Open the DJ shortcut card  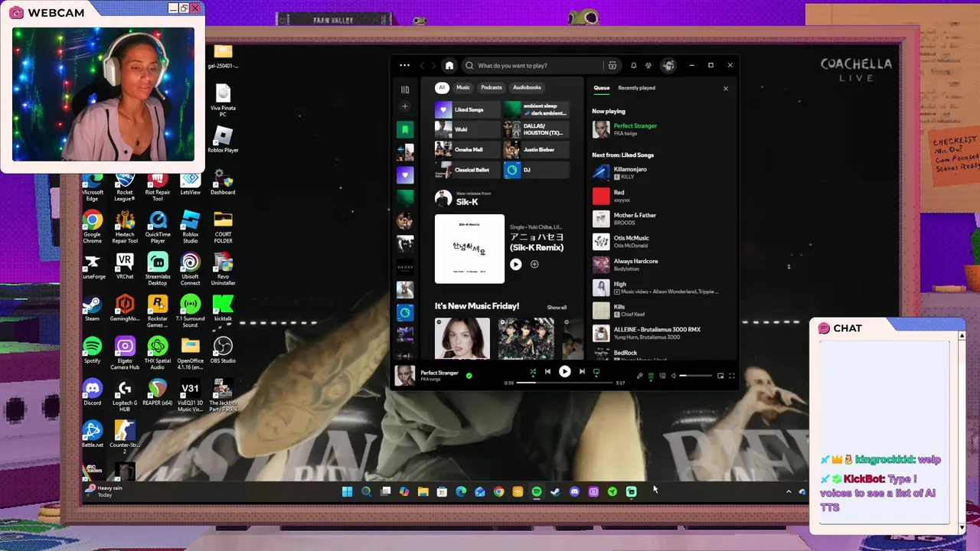click(536, 169)
